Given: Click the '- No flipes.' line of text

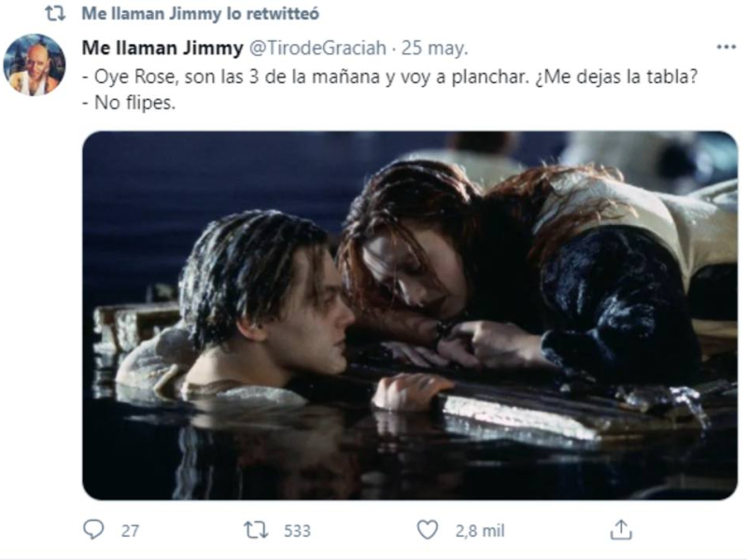Looking at the screenshot, I should 130,103.
